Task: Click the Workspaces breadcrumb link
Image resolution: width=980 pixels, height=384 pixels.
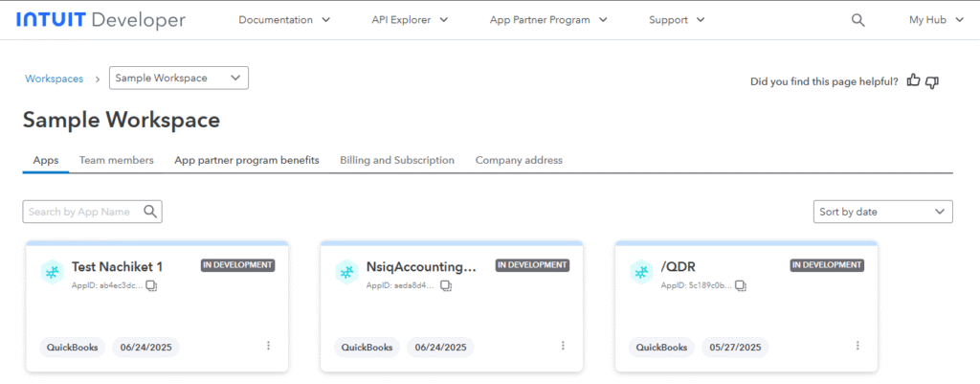Action: (54, 79)
